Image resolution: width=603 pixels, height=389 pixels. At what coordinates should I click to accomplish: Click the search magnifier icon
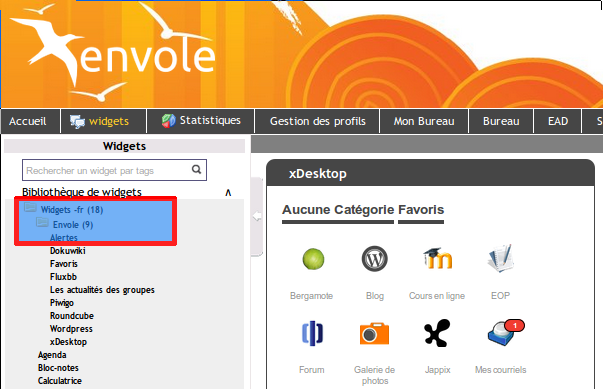(x=197, y=170)
